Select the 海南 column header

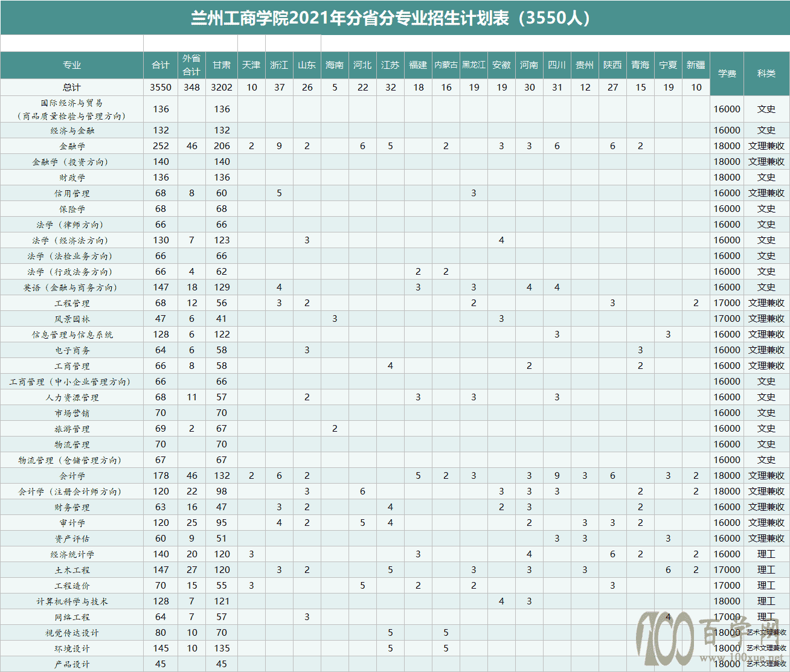(x=335, y=65)
